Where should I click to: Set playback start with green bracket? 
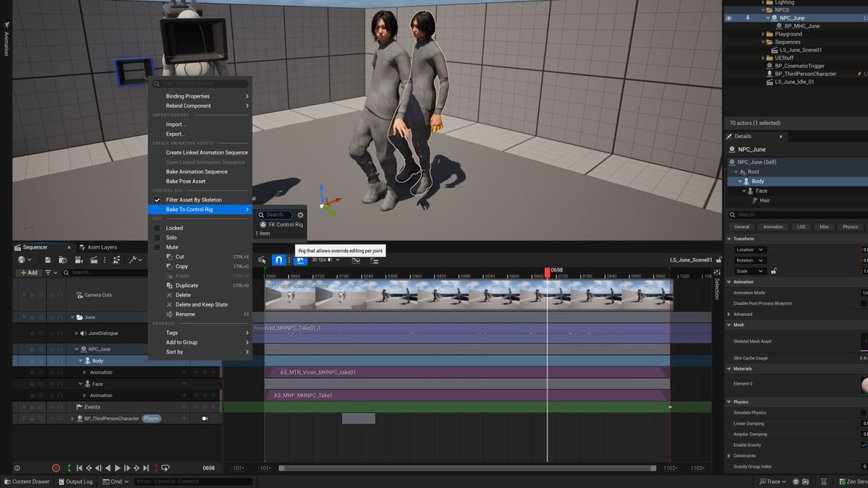(69, 468)
